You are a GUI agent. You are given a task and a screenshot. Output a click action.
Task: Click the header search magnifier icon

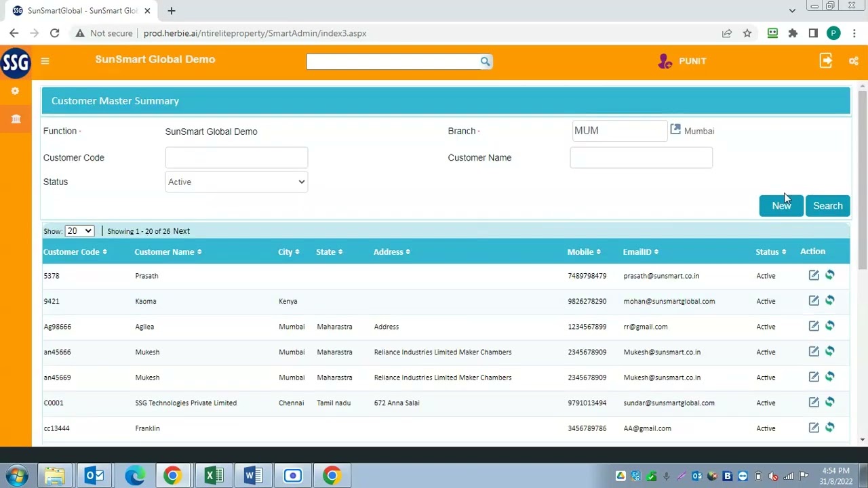(485, 62)
